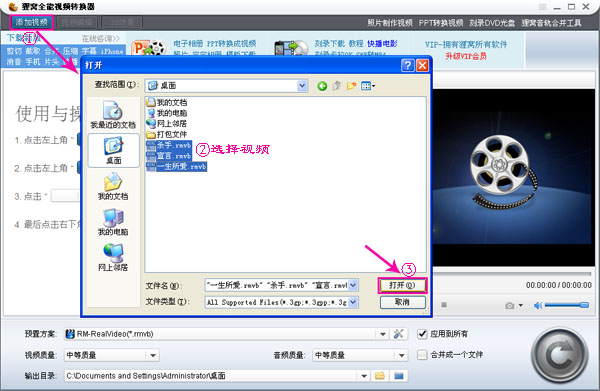Select 网上邻居 in file list
The width and height of the screenshot is (600, 391).
point(167,124)
